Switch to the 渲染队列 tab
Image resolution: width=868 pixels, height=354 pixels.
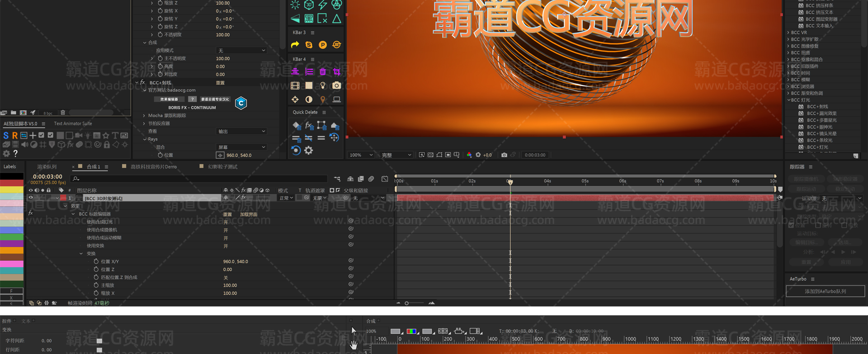(x=47, y=167)
